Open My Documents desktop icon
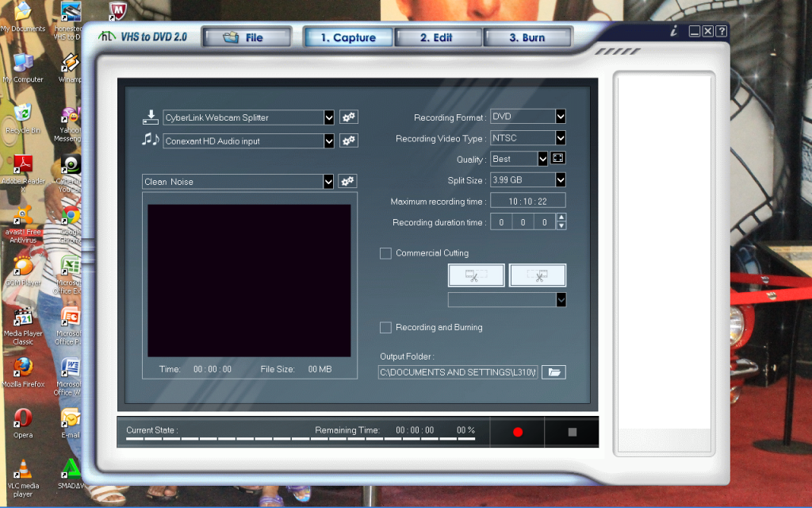 [x=23, y=17]
